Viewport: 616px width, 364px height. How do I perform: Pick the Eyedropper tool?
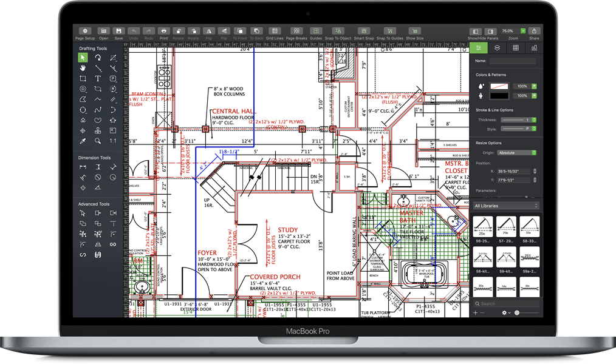click(83, 141)
